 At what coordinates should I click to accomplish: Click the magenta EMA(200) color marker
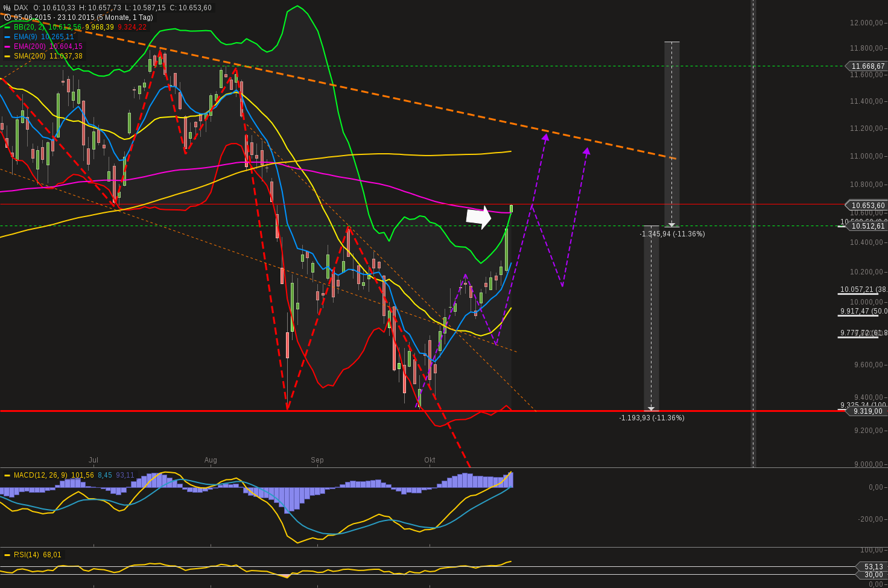[7, 46]
